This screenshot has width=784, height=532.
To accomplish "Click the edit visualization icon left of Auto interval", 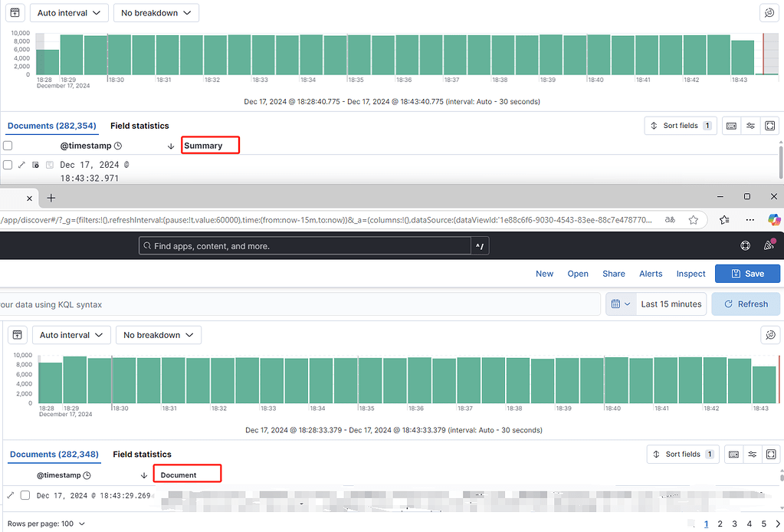I will coord(18,335).
